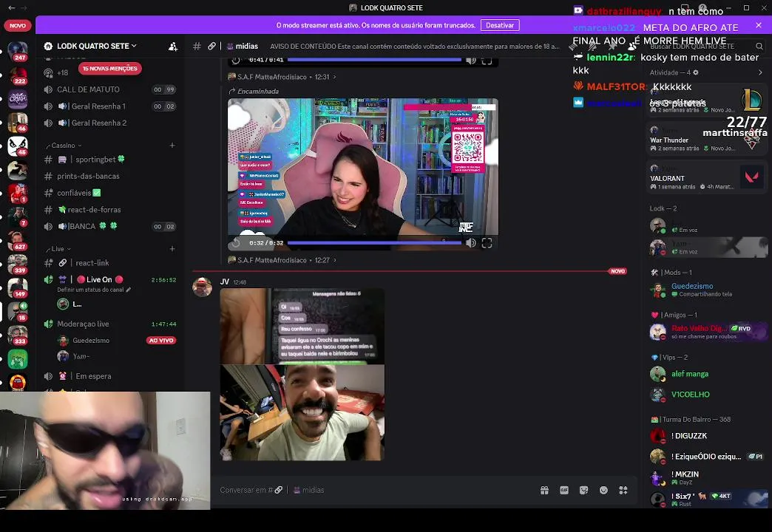772x532 pixels.
Task: Open the react-link channel
Action: click(x=109, y=263)
